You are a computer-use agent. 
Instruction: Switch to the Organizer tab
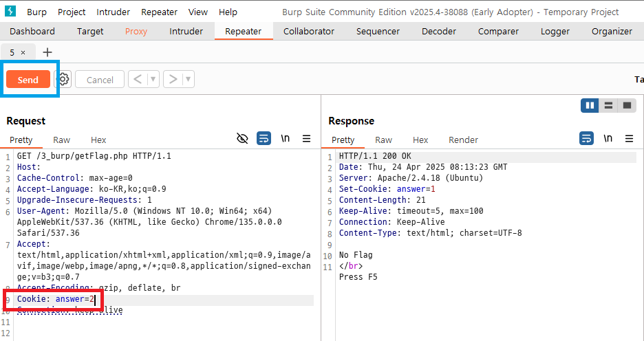(612, 31)
